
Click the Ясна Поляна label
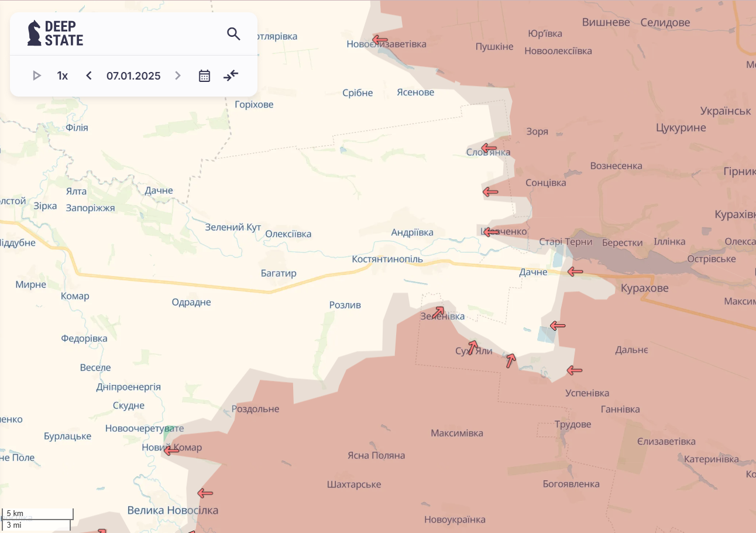click(376, 455)
